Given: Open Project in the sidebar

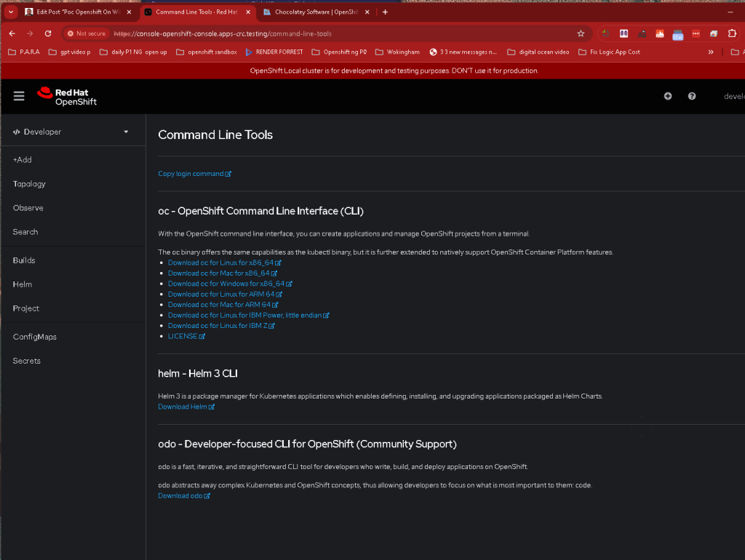Looking at the screenshot, I should (25, 308).
